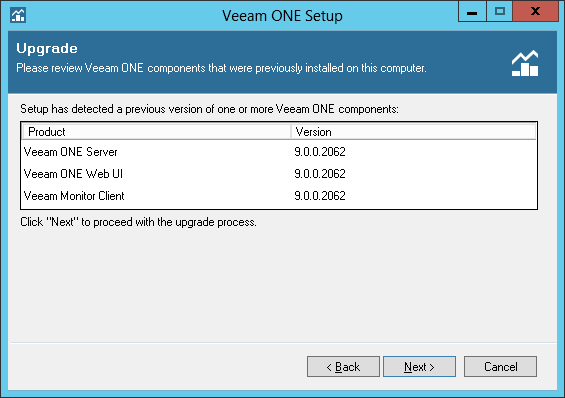Sort by the Product column header

pos(156,132)
